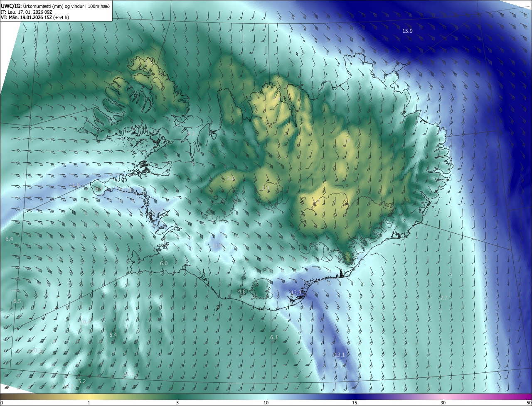The image size is (532, 406).
Task: Click the 4.6 value beside the glacier outline
Action: tap(242, 292)
